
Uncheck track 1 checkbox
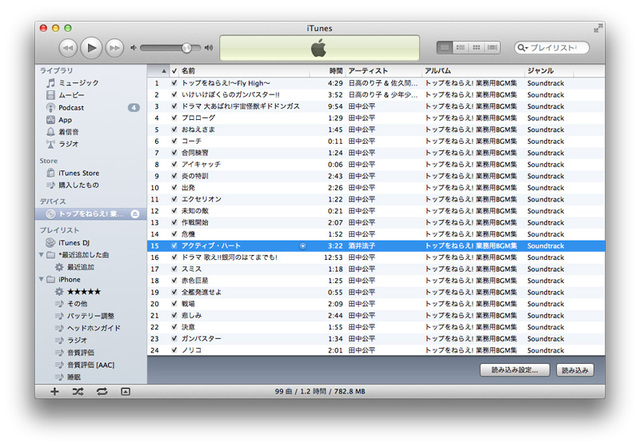point(174,83)
